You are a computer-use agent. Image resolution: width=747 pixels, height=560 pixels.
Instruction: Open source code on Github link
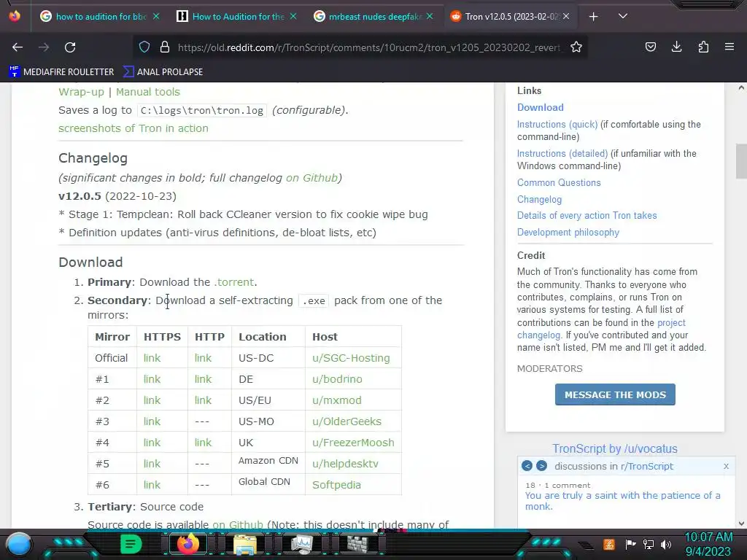[x=238, y=525]
